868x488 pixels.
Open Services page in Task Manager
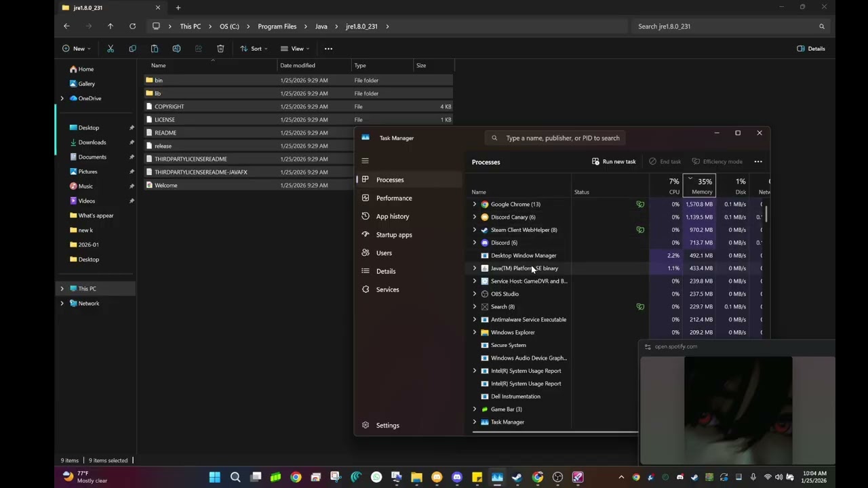click(409, 289)
